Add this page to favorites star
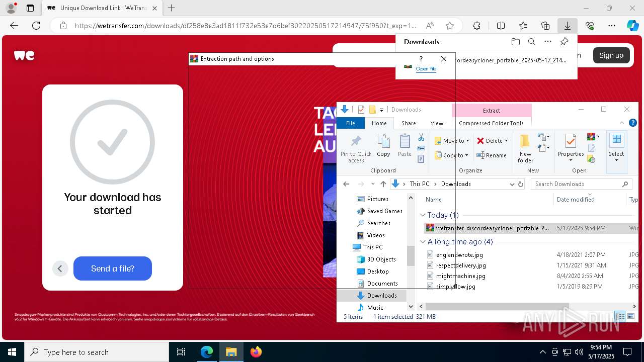The height and width of the screenshot is (362, 644). [450, 26]
